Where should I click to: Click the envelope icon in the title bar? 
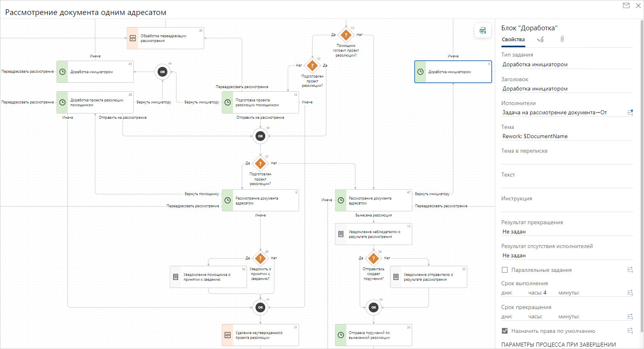pyautogui.click(x=626, y=6)
